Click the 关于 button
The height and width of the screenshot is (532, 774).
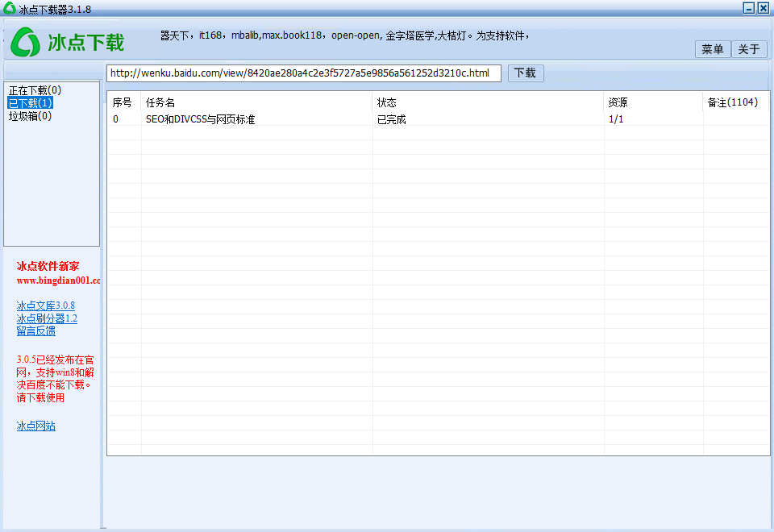coord(749,48)
